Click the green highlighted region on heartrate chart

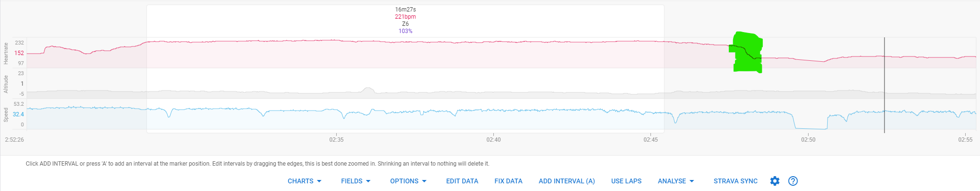[x=747, y=52]
